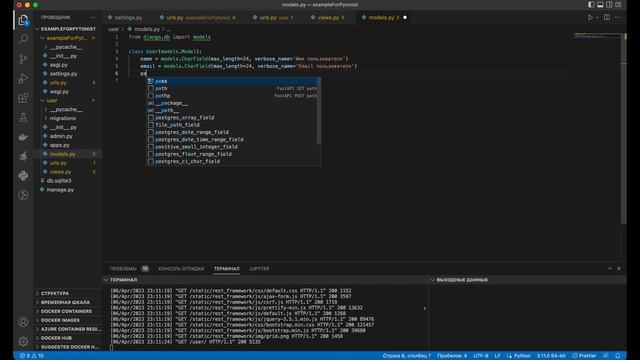
Task: Maximize the panel with the chevron-up icon
Action: [610, 269]
